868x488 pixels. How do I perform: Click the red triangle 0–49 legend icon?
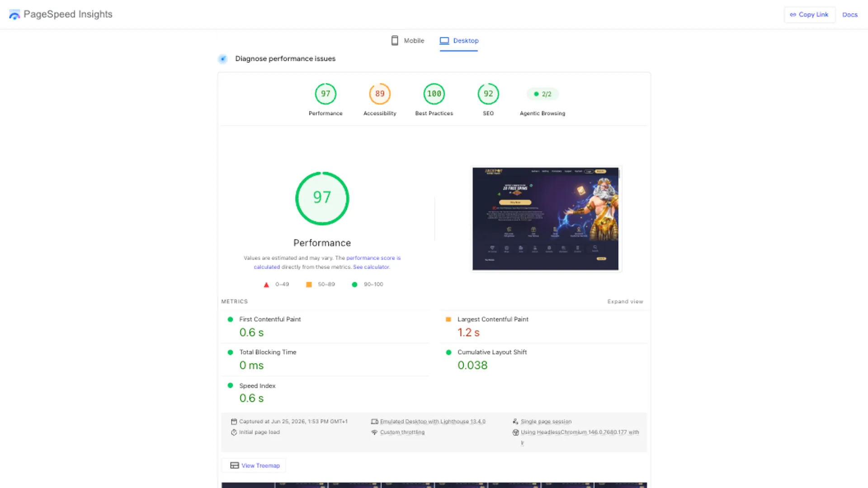tap(266, 285)
